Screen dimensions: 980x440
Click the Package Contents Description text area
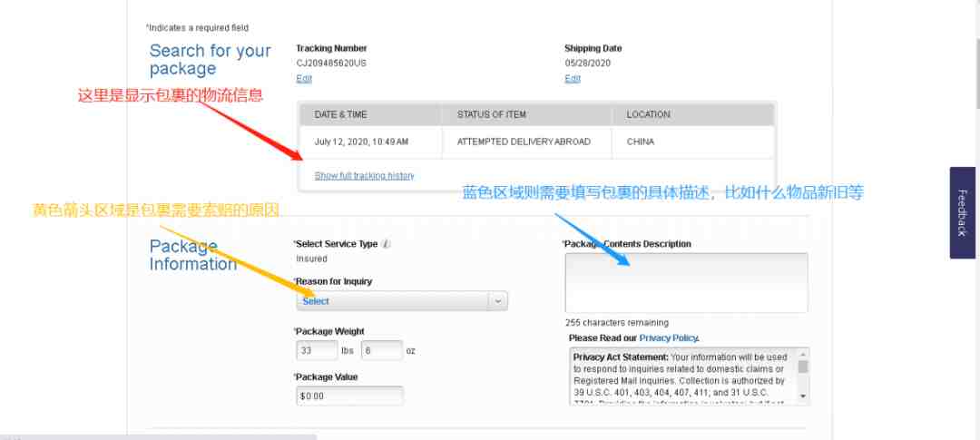tap(686, 282)
